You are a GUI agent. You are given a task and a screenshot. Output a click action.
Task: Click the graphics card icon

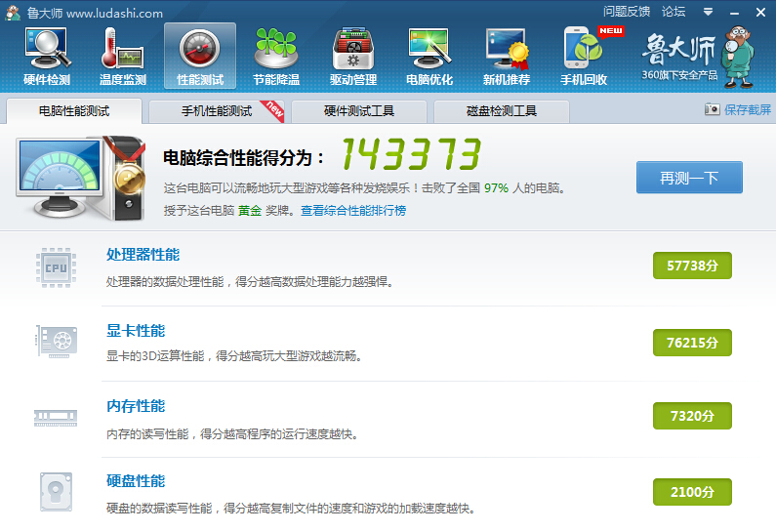point(57,341)
